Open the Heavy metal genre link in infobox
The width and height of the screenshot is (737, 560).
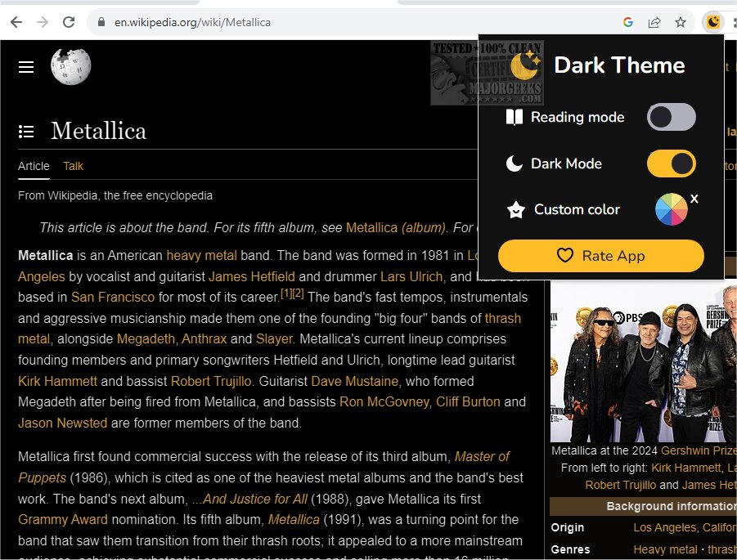click(665, 549)
